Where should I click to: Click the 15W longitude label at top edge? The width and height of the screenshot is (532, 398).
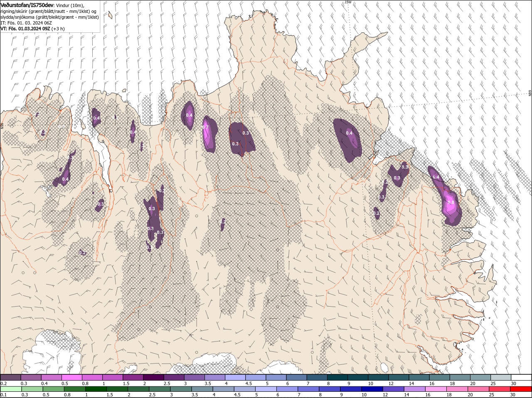[348, 2]
